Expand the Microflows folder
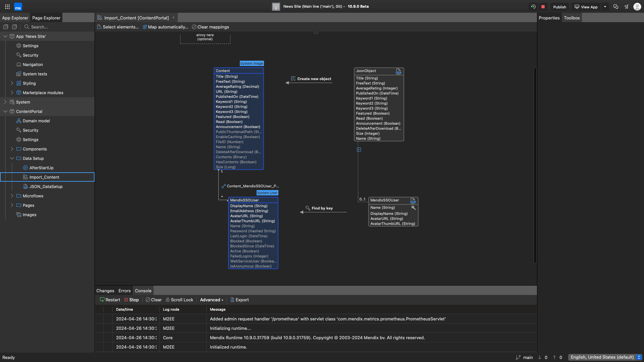 12,196
